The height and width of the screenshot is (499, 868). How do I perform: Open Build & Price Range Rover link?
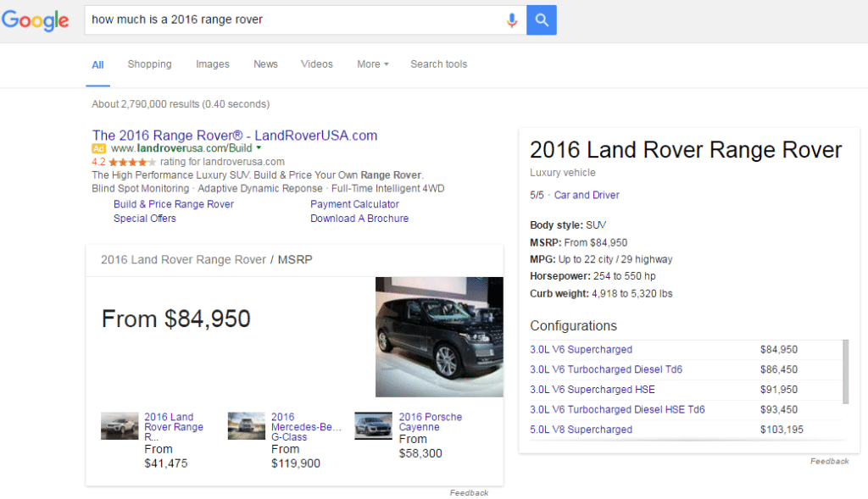[x=174, y=204]
